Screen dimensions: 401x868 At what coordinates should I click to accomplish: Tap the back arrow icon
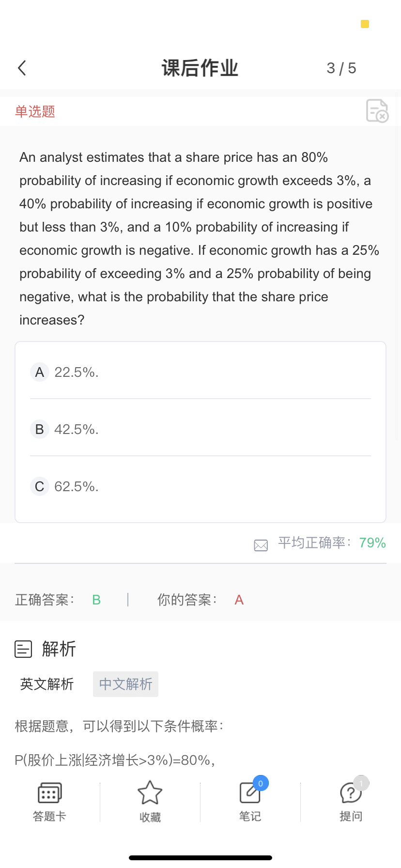click(x=22, y=68)
